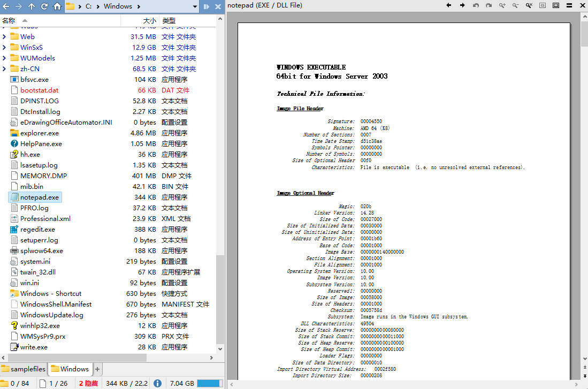Expand the chevron after Windows in path
Viewport: 588px width, 389px height.
pos(139,6)
